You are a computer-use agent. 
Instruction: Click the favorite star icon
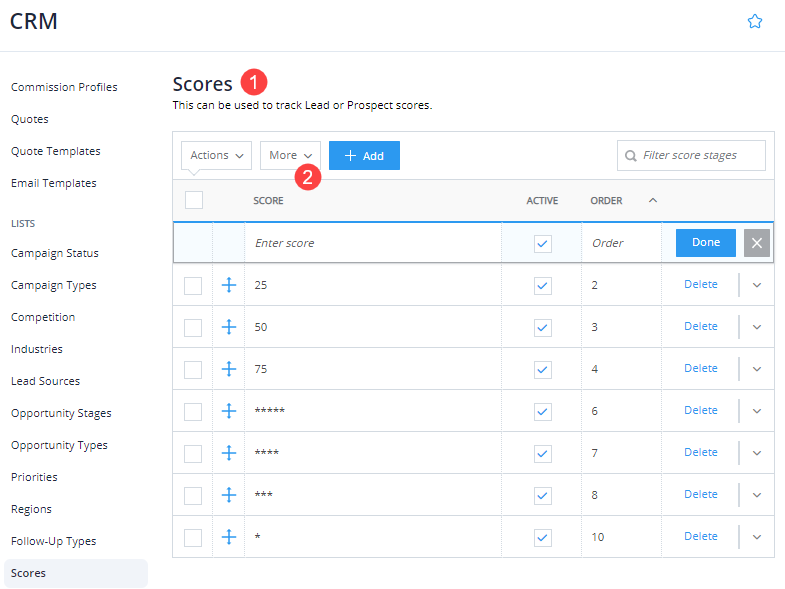click(x=754, y=22)
